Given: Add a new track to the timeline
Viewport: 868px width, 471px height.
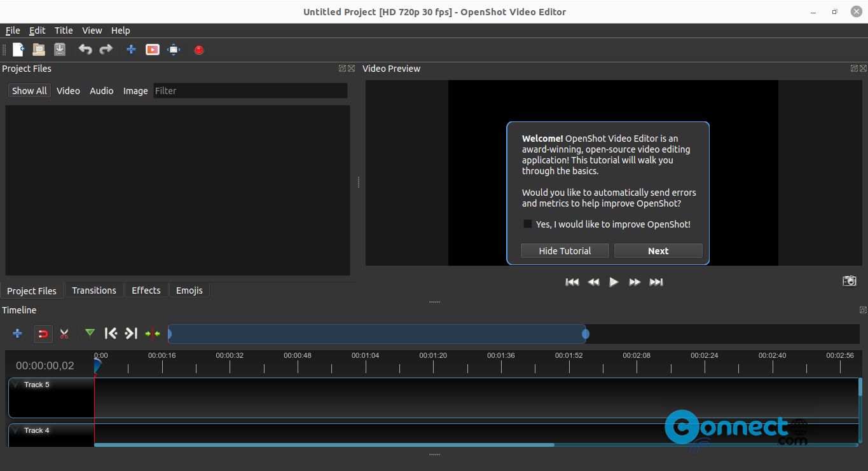Looking at the screenshot, I should tap(17, 333).
